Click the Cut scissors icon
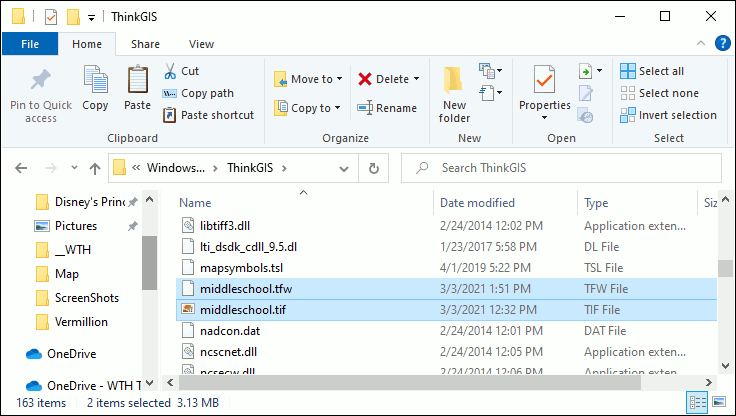The width and height of the screenshot is (736, 416). click(169, 71)
